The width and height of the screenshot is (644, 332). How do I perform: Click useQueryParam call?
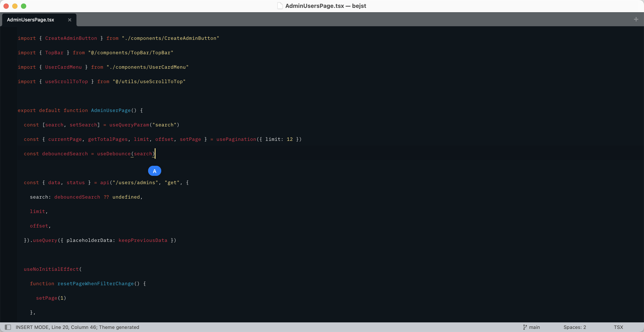(x=129, y=125)
